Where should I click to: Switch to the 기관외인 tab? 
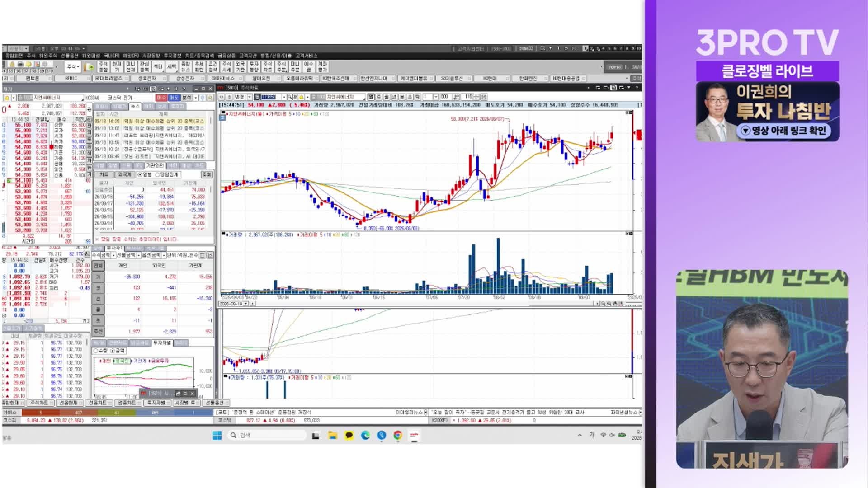coord(155,165)
